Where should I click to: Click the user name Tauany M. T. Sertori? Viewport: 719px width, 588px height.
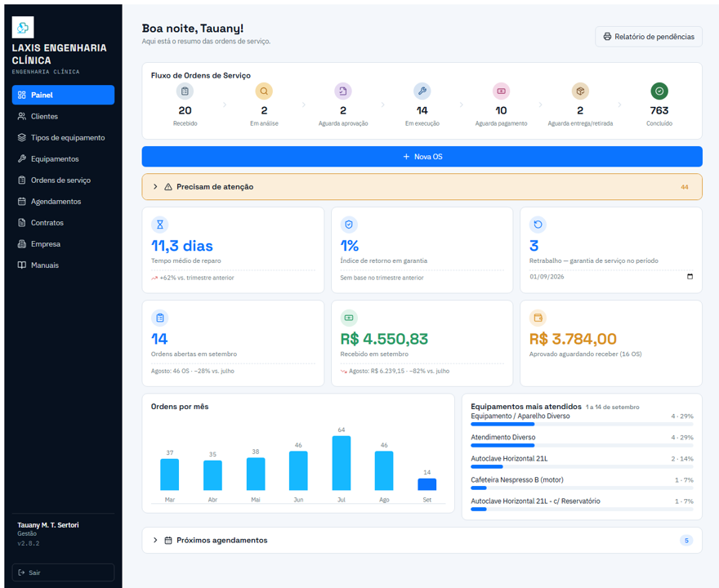48,525
